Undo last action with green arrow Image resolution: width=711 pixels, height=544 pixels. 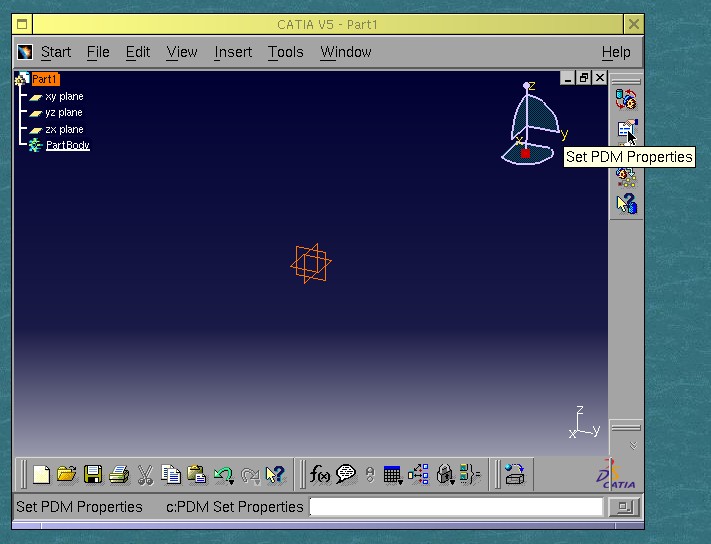click(x=222, y=475)
